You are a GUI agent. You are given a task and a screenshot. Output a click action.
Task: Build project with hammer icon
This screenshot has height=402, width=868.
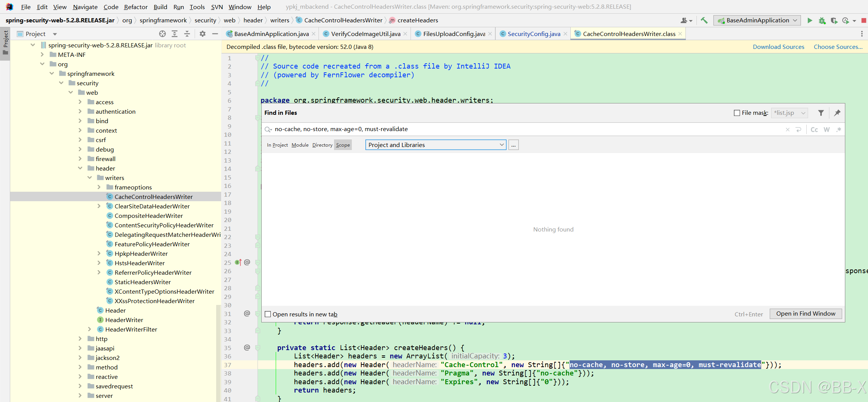click(x=704, y=20)
